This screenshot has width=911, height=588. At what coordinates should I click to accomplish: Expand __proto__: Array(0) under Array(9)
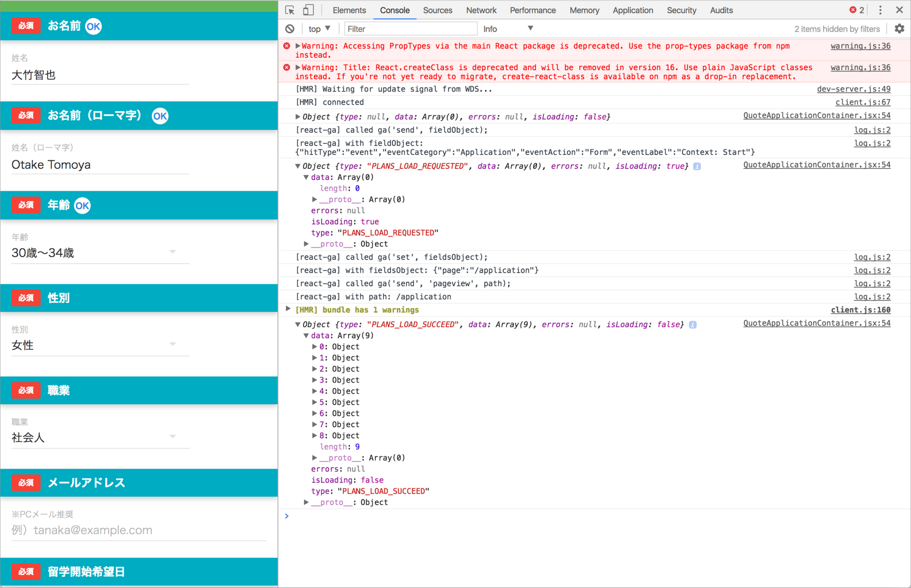pos(314,458)
